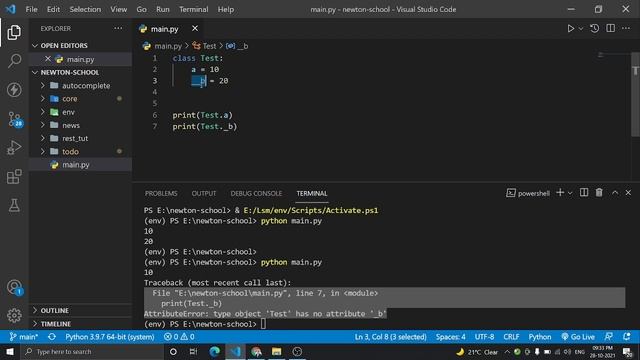Open the Edit menu
Image resolution: width=640 pixels, height=360 pixels.
click(53, 9)
